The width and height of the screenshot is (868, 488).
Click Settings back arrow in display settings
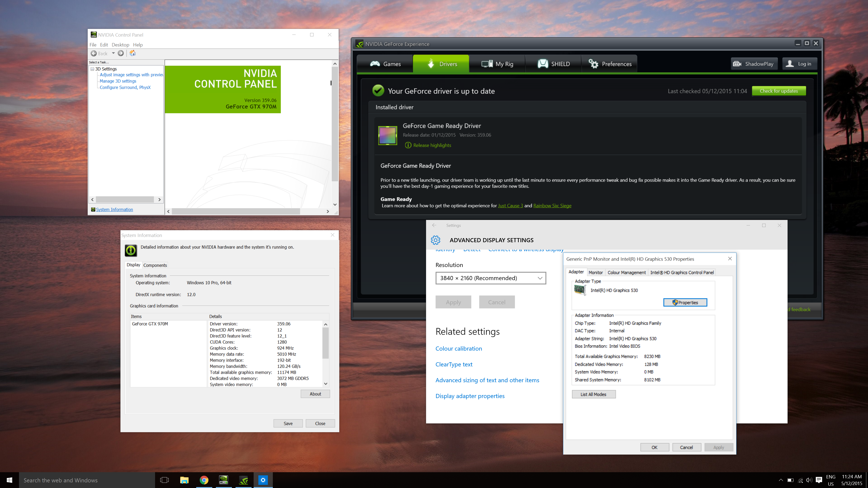[x=434, y=225]
